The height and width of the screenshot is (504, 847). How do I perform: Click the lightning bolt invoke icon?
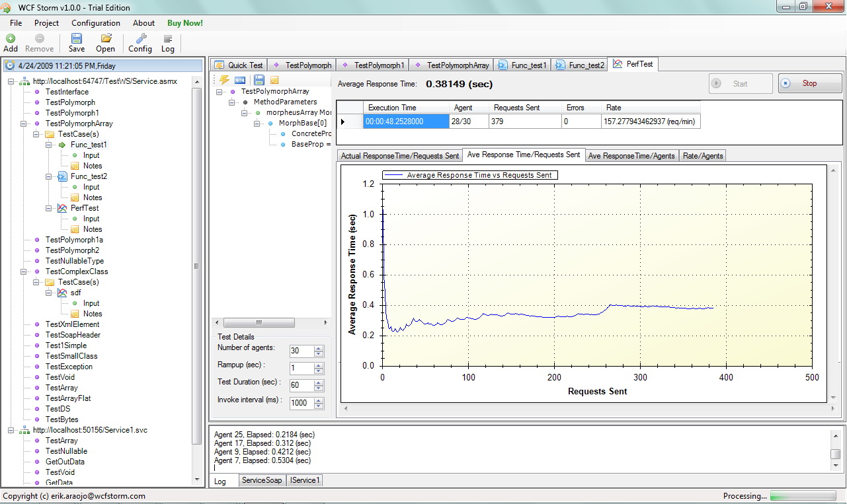point(224,80)
